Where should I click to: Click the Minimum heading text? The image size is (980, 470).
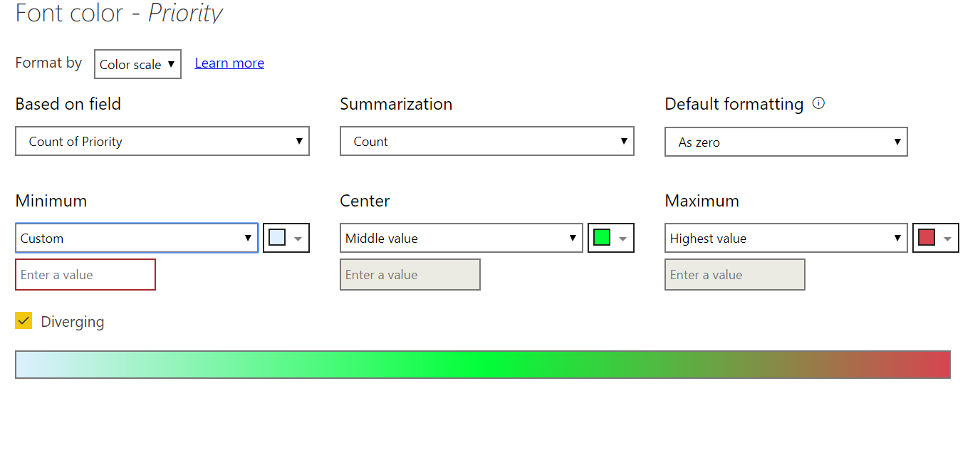click(51, 201)
